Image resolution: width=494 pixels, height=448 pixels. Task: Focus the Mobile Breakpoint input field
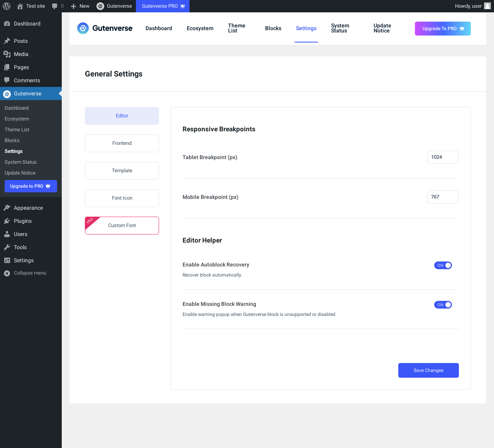tap(443, 197)
